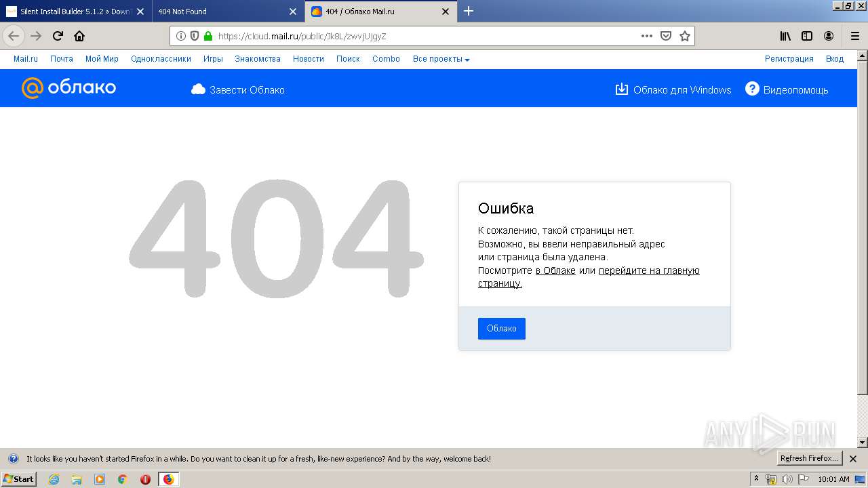
Task: Click the Облако logo
Action: tap(68, 88)
